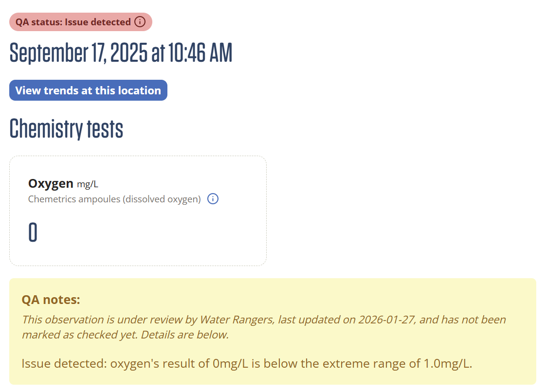Click the mg/L unit beside Oxygen
This screenshot has width=546, height=392.
88,184
